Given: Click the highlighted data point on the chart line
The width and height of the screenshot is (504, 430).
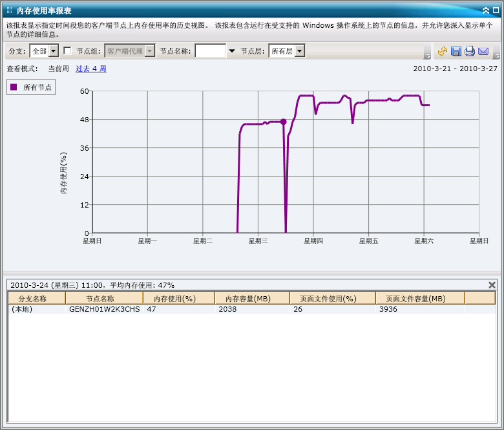Looking at the screenshot, I should [x=283, y=122].
